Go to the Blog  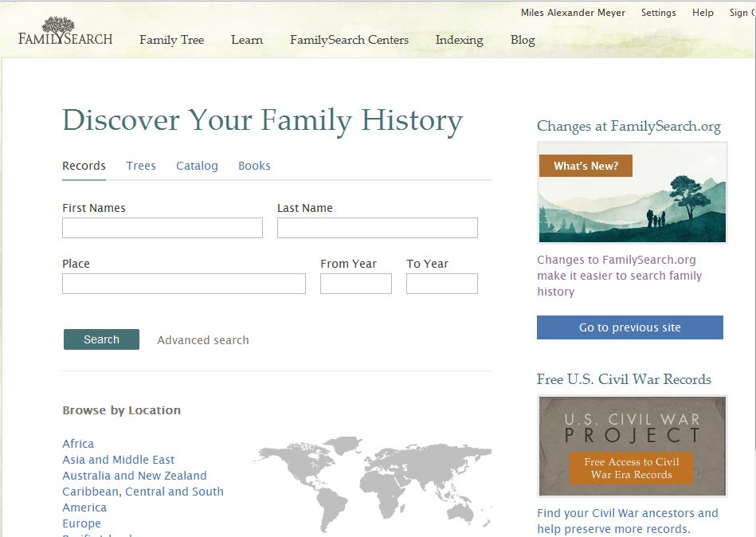coord(523,40)
